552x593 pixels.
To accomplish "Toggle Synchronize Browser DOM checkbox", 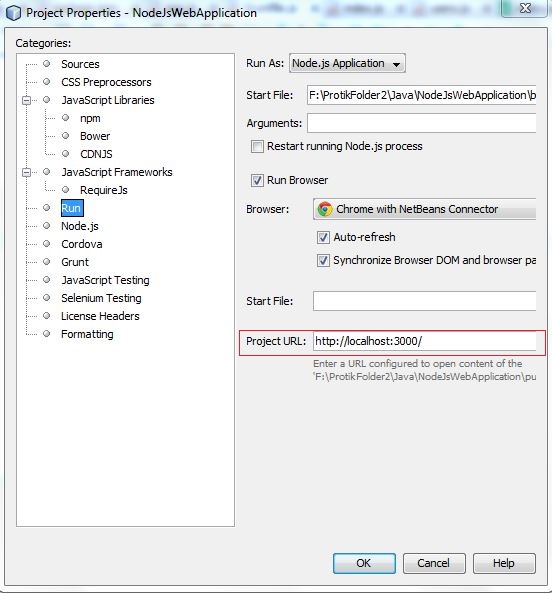I will pyautogui.click(x=323, y=261).
